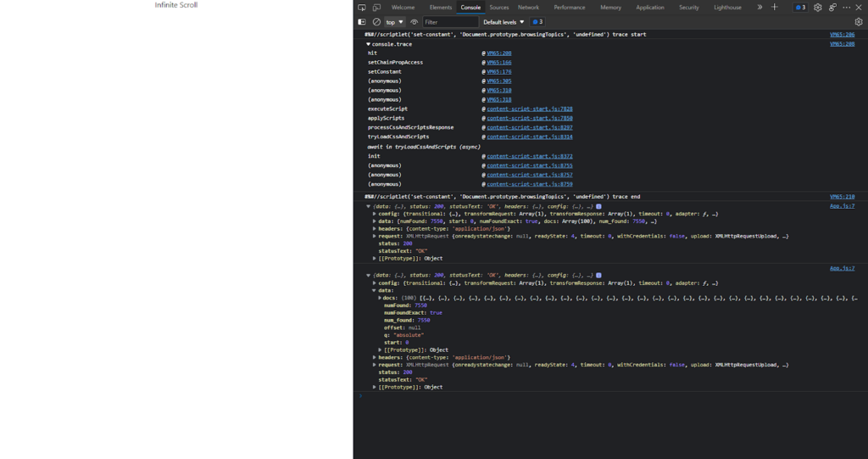Open VM65:210 link at trace end
The height and width of the screenshot is (459, 868).
pos(842,196)
